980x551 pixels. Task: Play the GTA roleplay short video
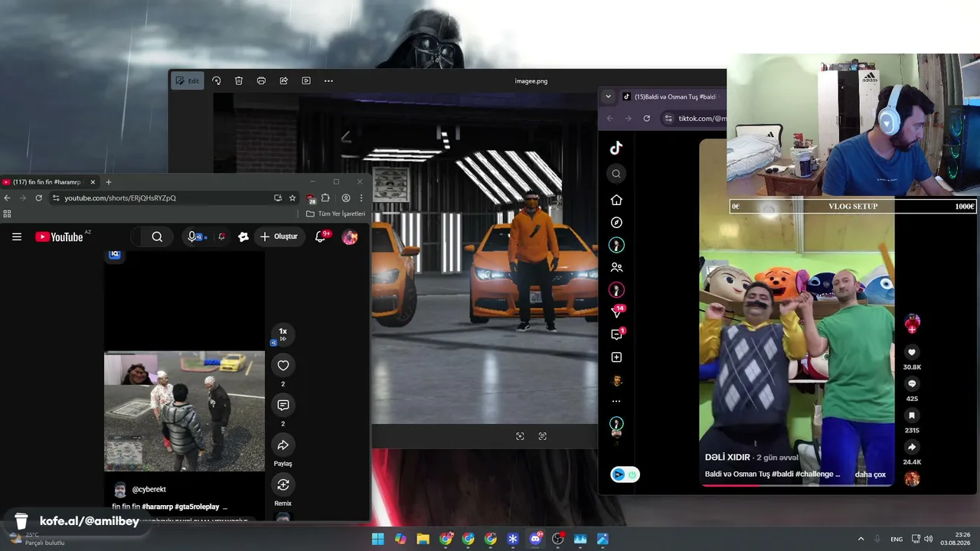click(185, 411)
